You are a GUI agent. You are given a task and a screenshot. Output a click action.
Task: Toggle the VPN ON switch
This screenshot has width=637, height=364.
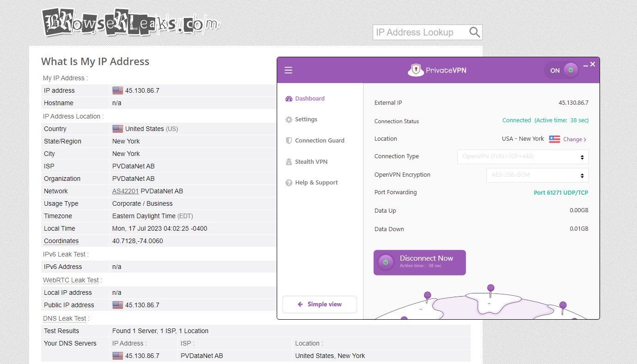562,70
